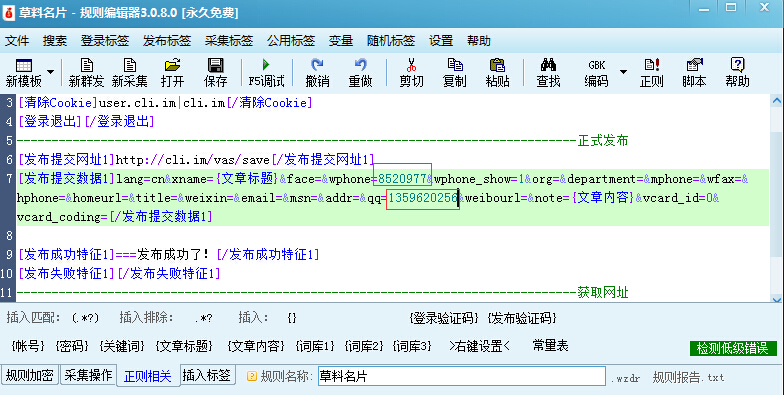The width and height of the screenshot is (784, 395).
Task: Open the 公用标签 menu
Action: click(290, 40)
